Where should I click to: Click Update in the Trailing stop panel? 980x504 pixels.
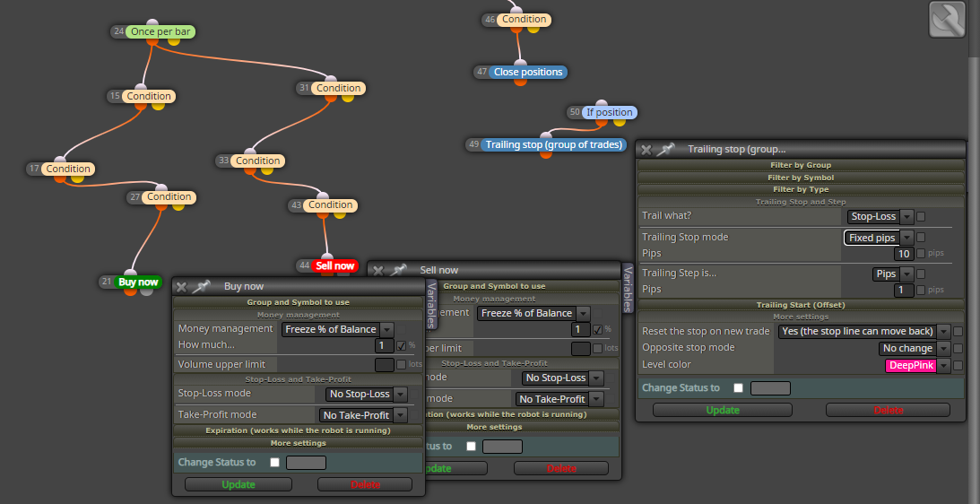pos(723,410)
